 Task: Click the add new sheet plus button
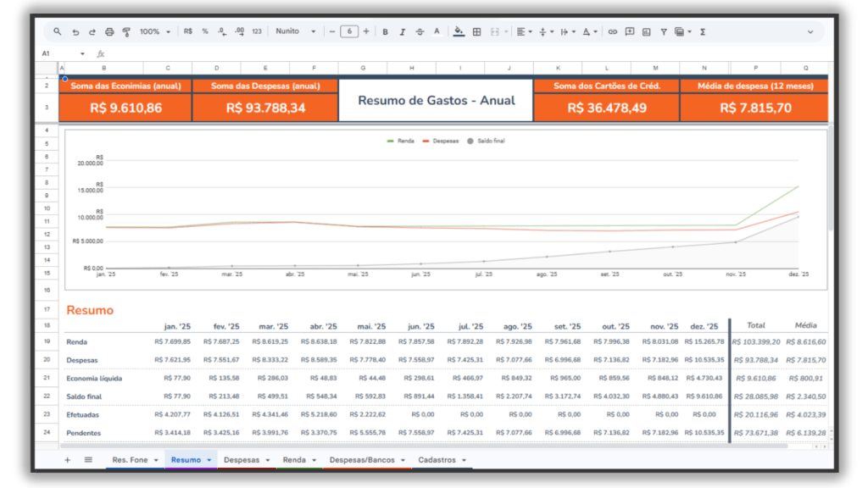pyautogui.click(x=68, y=460)
